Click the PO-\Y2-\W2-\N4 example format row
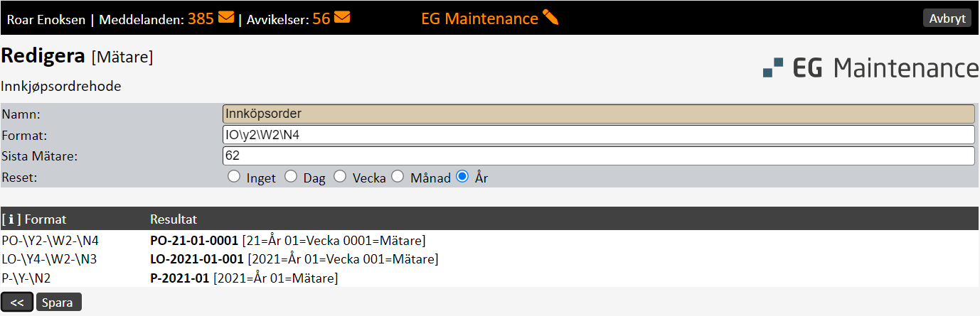The image size is (980, 316). pos(50,240)
